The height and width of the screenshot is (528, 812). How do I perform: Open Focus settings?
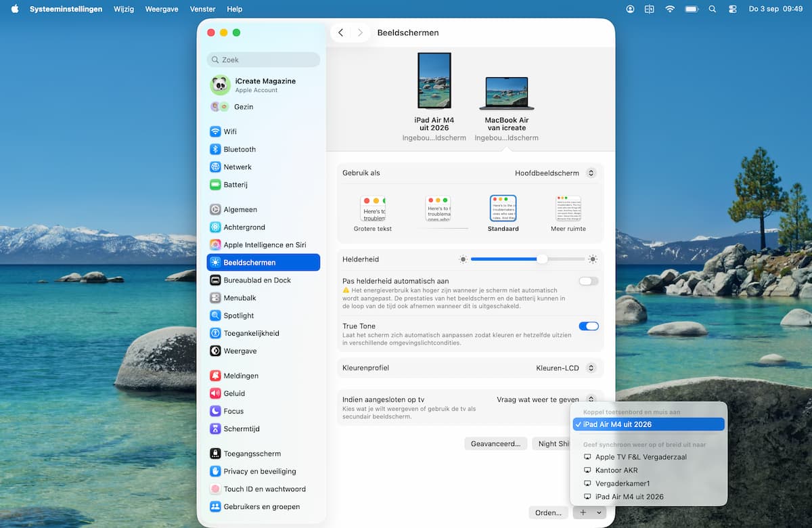(x=263, y=411)
